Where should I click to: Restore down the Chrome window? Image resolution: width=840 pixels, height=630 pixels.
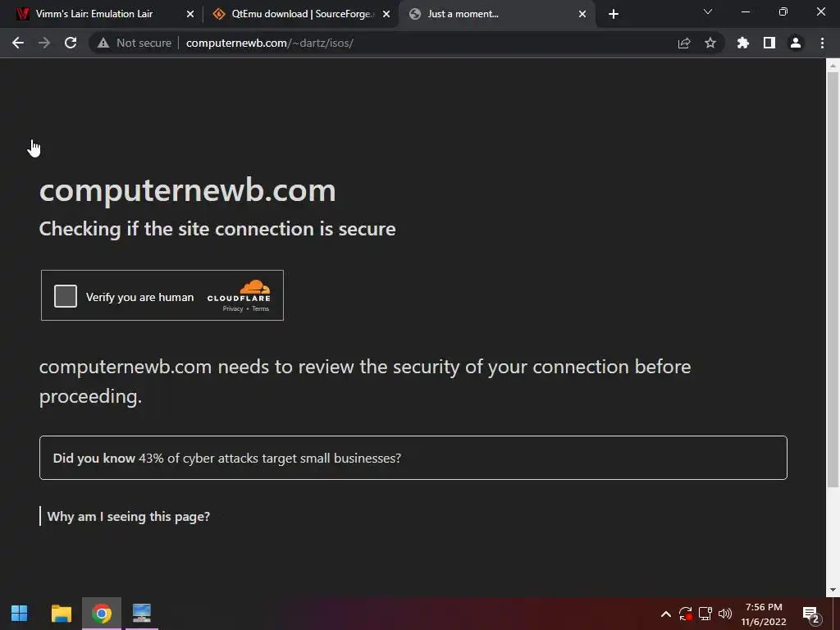[783, 11]
